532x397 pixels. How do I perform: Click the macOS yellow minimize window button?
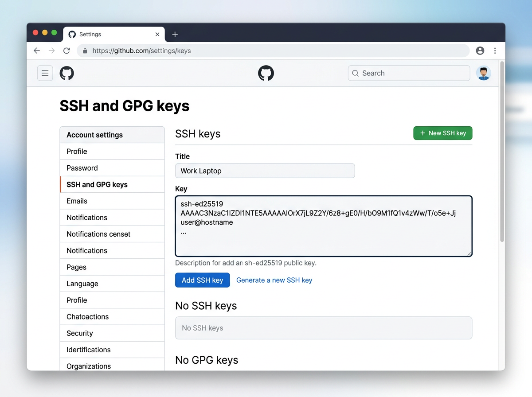(45, 33)
